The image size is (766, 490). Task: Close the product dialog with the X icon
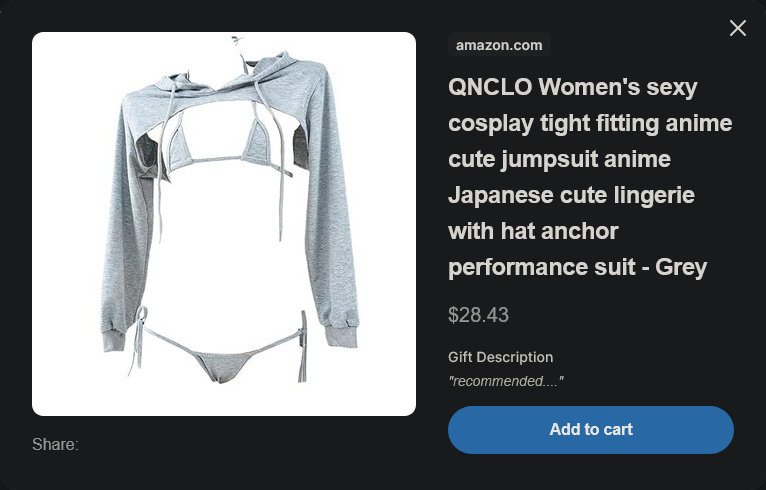click(x=738, y=28)
